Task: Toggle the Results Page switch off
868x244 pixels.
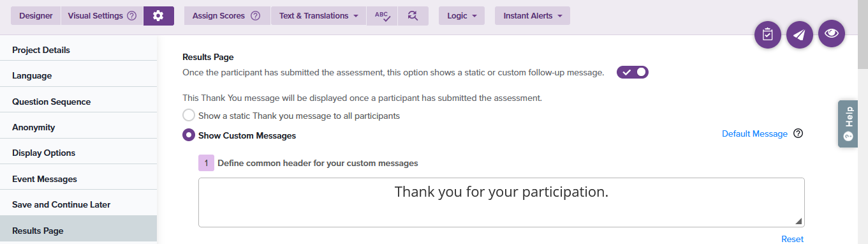Action: click(632, 72)
